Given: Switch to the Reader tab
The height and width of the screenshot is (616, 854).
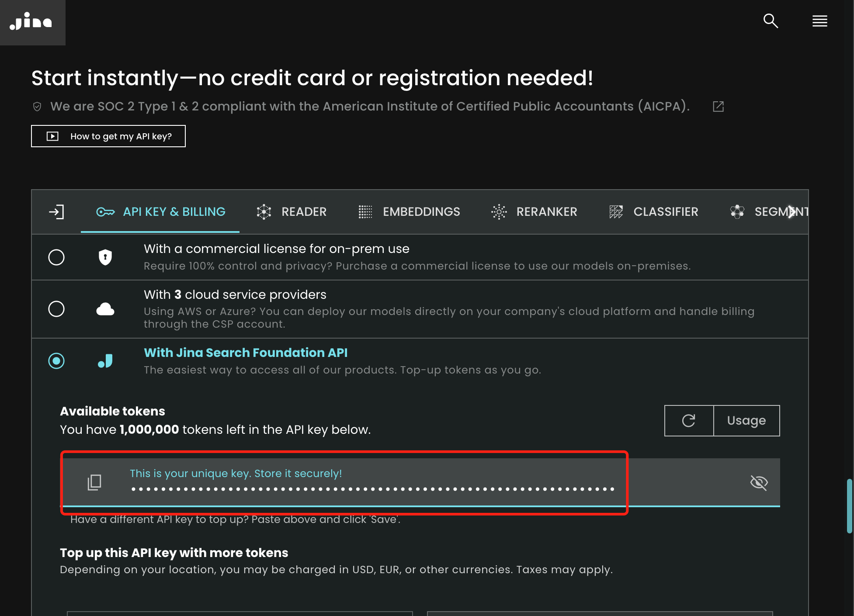Looking at the screenshot, I should tap(292, 212).
